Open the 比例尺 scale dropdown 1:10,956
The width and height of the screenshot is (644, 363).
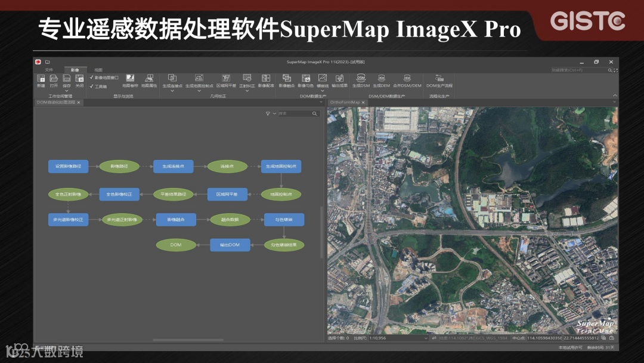point(398,338)
